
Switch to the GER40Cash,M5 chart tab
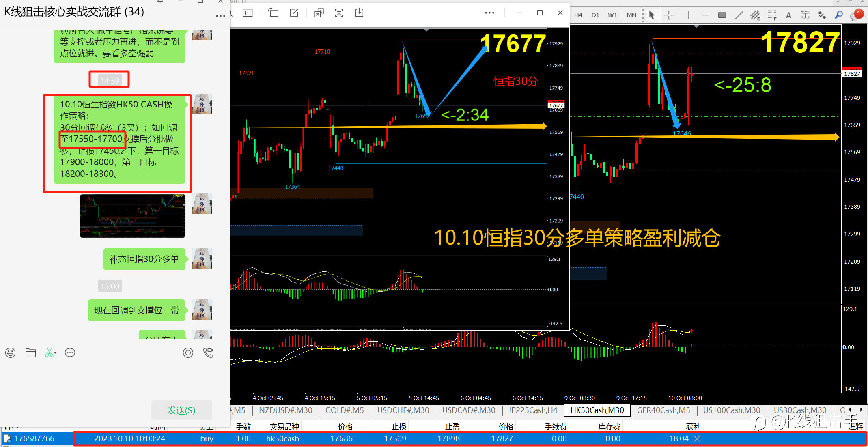[663, 410]
